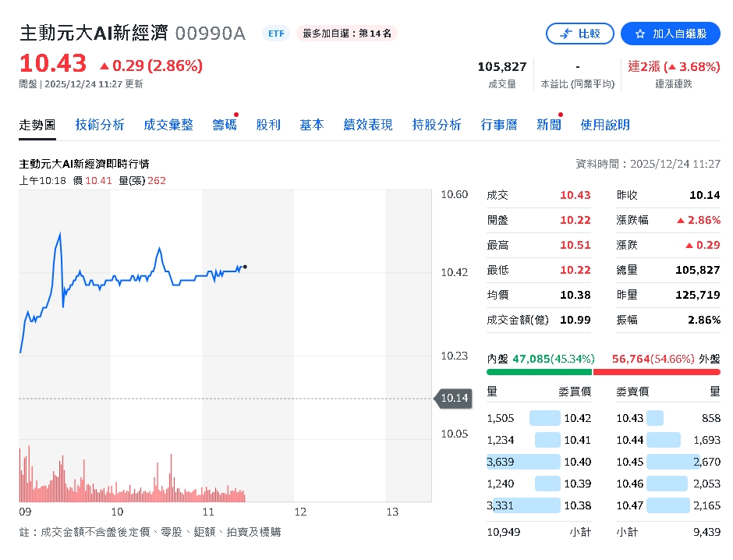Click the ETF badge next to stock name
Image resolution: width=733 pixels, height=560 pixels.
click(x=275, y=33)
